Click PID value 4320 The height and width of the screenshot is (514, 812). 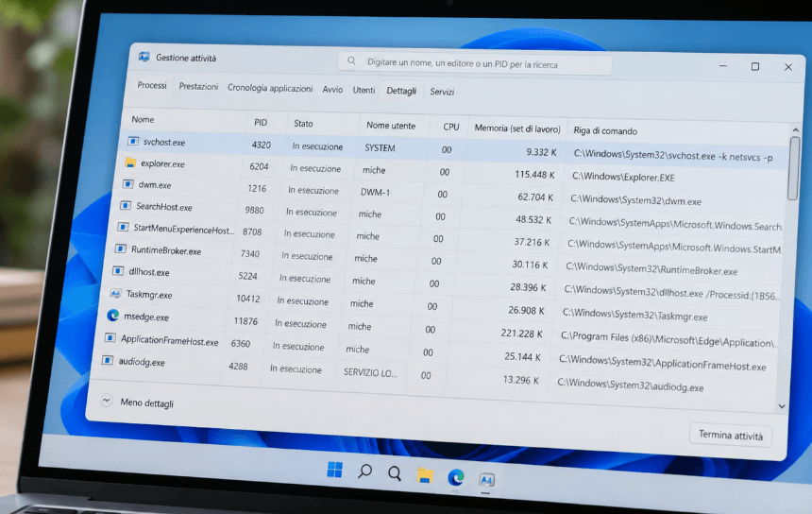pos(262,146)
